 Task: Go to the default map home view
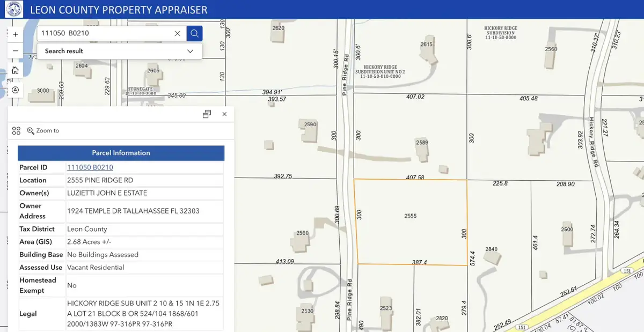(15, 70)
